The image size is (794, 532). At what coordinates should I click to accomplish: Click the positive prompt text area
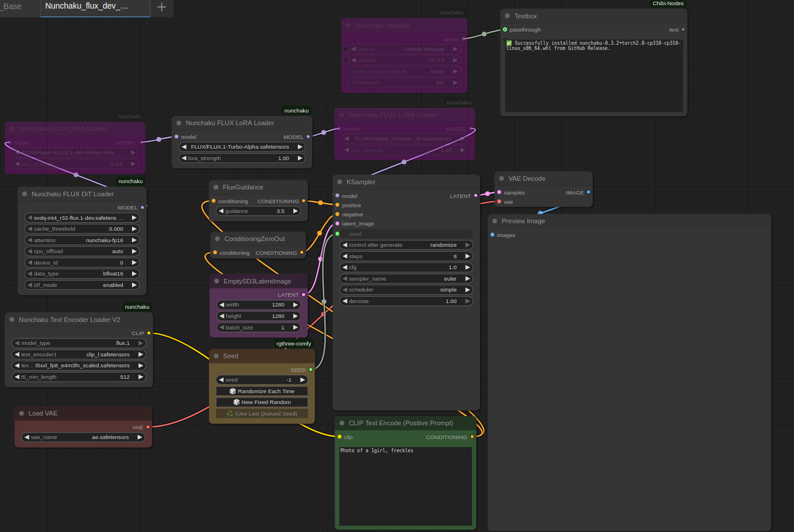tap(405, 487)
